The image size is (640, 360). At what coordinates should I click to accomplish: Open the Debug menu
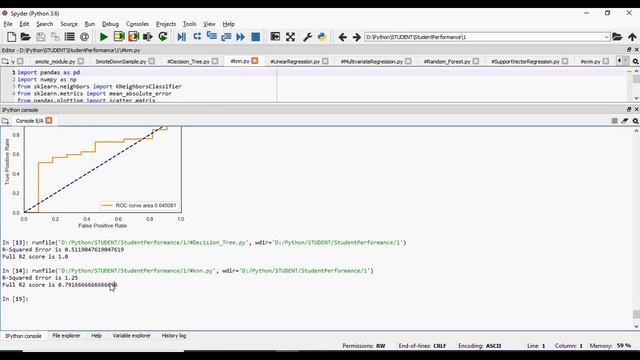[x=110, y=24]
